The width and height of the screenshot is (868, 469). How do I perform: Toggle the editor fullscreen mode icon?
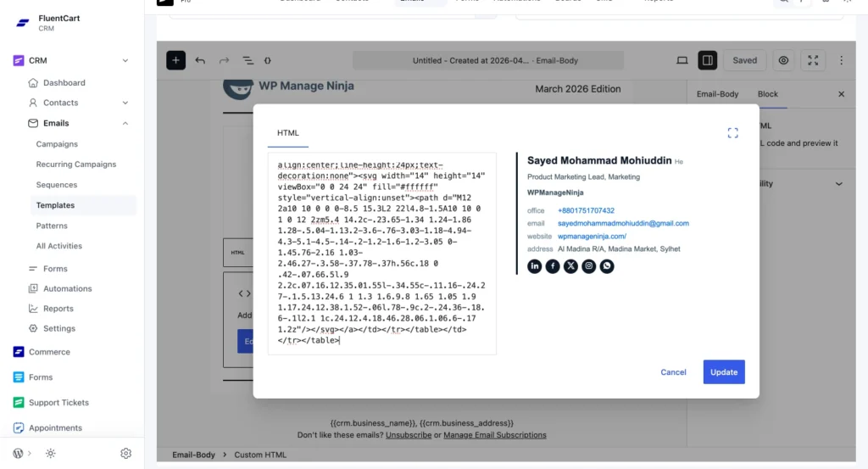coord(813,60)
